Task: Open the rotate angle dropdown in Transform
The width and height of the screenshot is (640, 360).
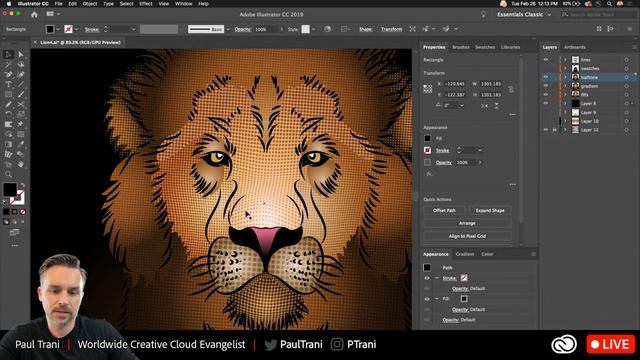Action: point(462,105)
